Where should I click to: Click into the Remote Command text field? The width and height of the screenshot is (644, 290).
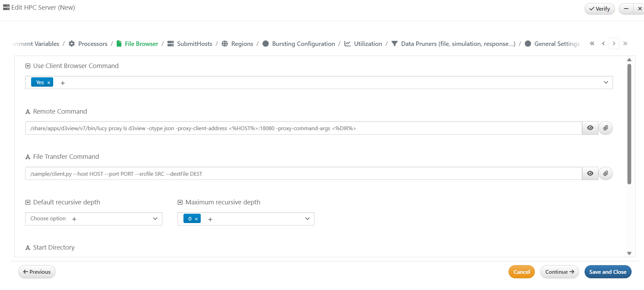pyautogui.click(x=303, y=128)
